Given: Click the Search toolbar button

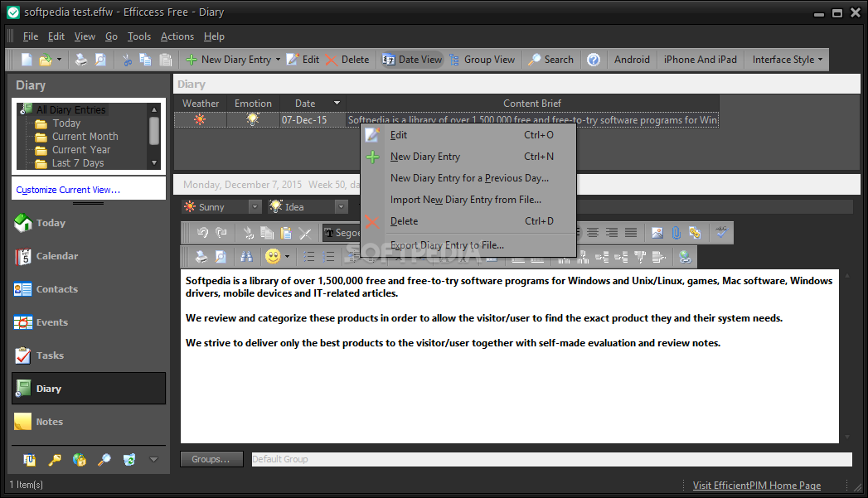Looking at the screenshot, I should 550,59.
